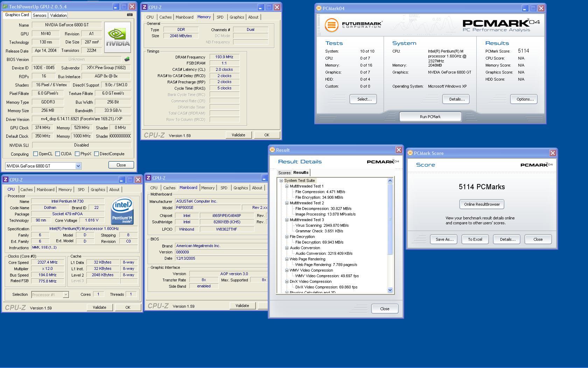588x368 pixels.
Task: Open the About tab in the CPU-Z Memory window
Action: (x=253, y=17)
